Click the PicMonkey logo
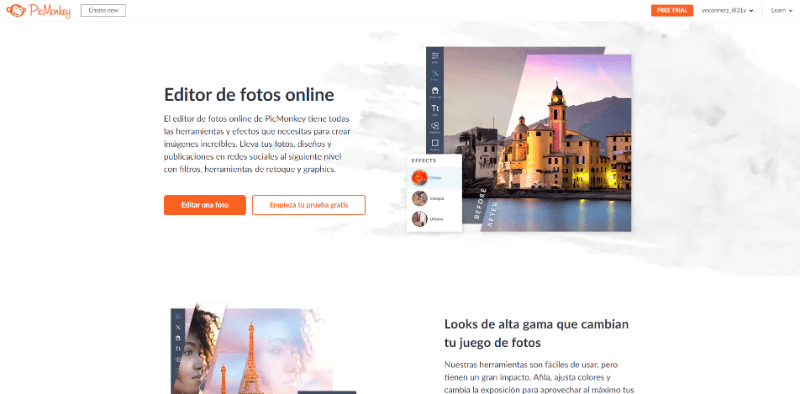The image size is (800, 394). 38,11
